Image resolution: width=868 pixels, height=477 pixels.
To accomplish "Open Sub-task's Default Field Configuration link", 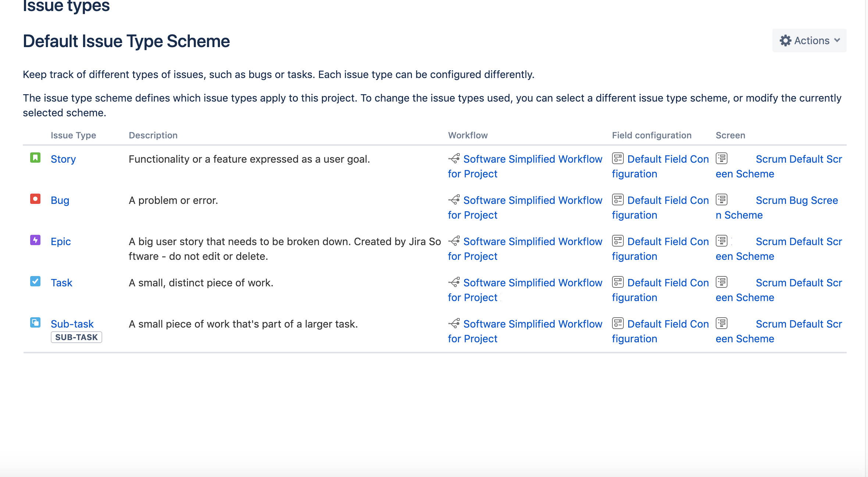I will pyautogui.click(x=660, y=331).
